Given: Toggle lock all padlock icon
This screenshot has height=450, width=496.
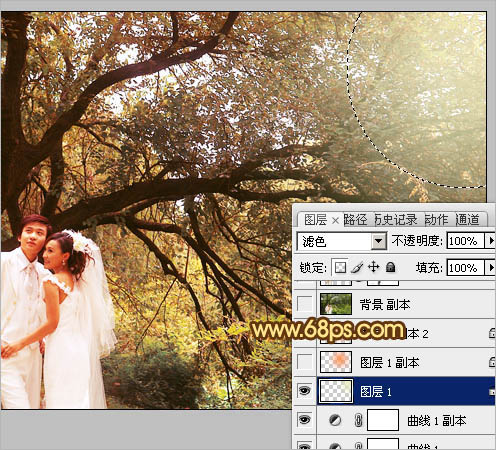Looking at the screenshot, I should 390,267.
